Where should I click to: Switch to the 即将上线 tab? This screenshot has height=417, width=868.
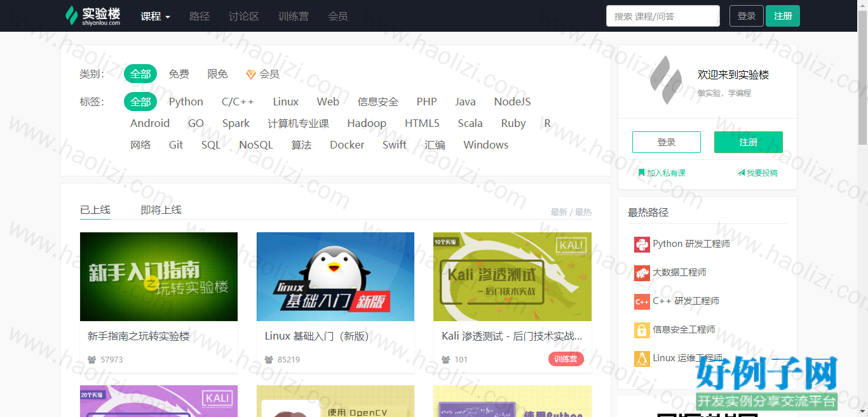tap(161, 209)
